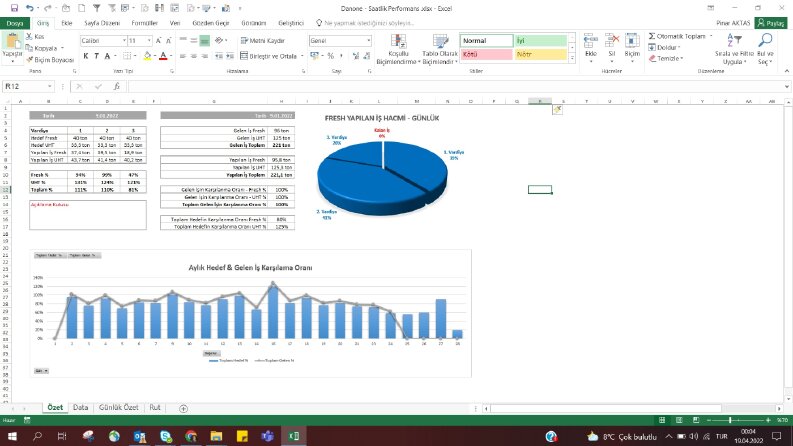Apply filter with the funnel quick access icon
Screen dimensions: 793x446
coord(97,8)
